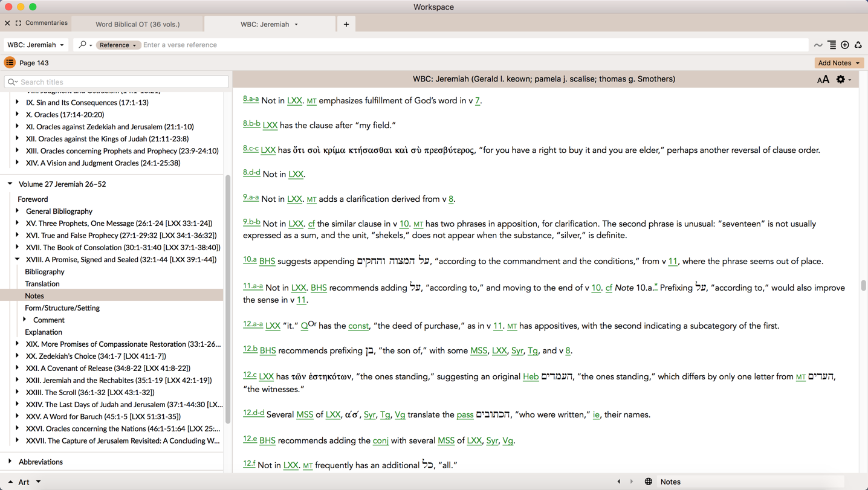Open XXV. A Word for Baruch
This screenshot has height=490, width=868.
click(103, 416)
